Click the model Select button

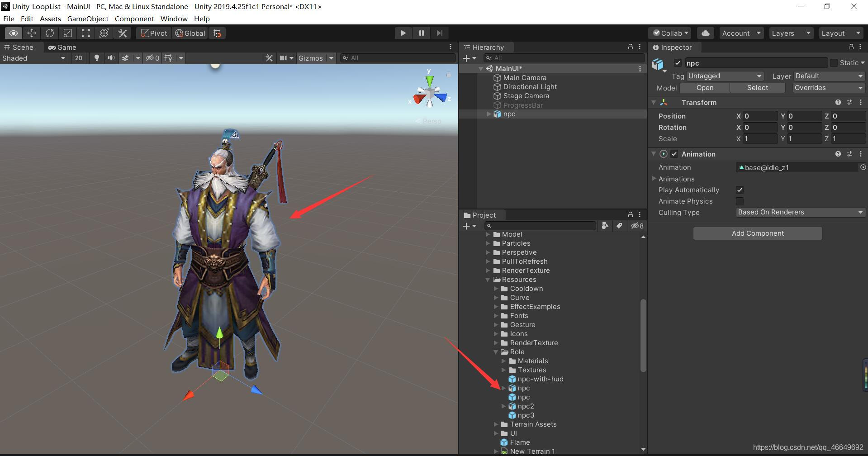tap(758, 88)
